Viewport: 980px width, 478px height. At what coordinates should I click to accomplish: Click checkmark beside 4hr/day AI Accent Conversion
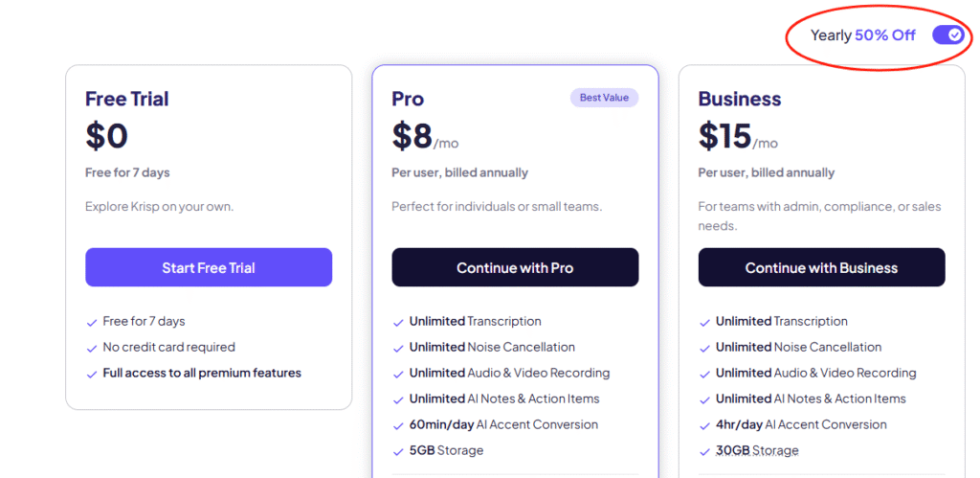704,425
